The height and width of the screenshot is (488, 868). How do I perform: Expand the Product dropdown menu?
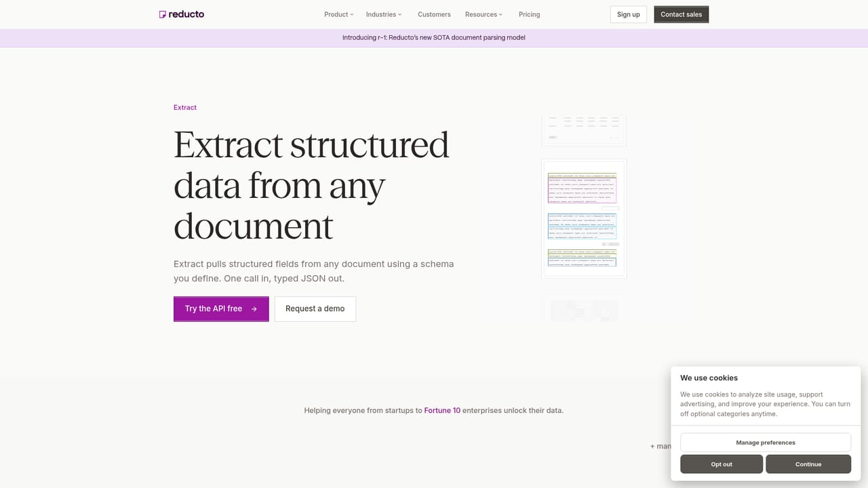click(338, 14)
